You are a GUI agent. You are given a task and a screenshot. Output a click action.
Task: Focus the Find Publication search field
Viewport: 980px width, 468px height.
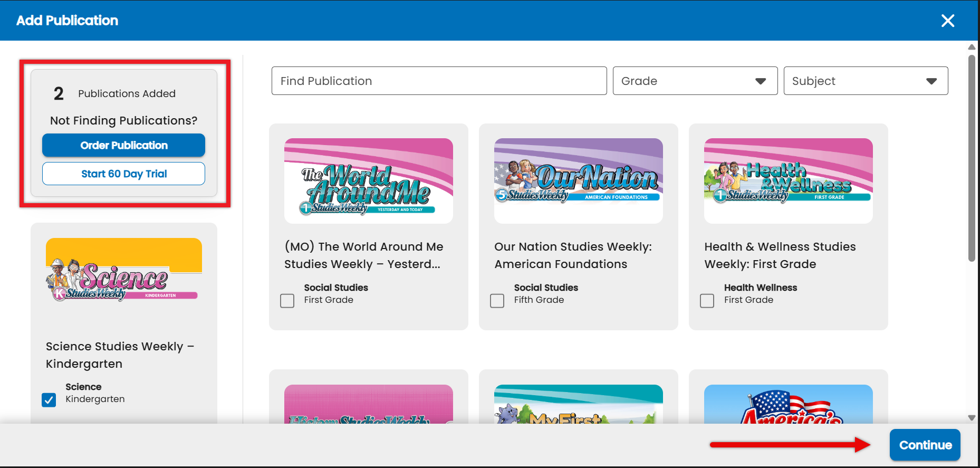pos(439,81)
